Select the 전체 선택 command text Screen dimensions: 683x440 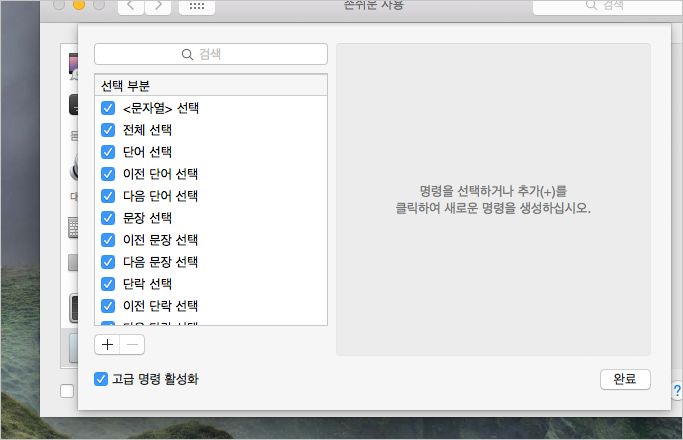click(x=147, y=130)
